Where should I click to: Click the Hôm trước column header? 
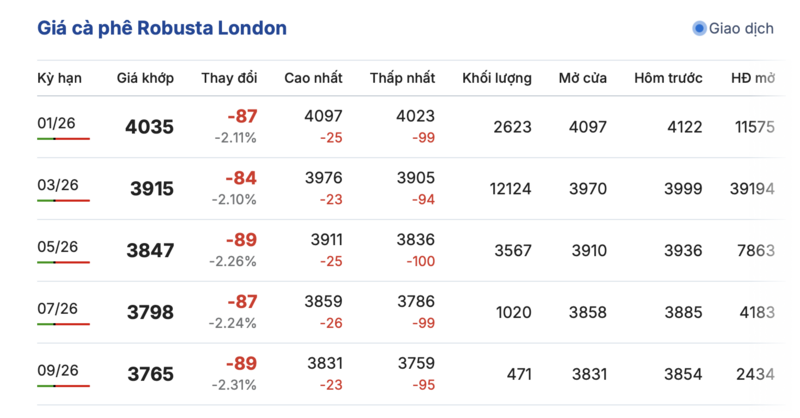[668, 78]
